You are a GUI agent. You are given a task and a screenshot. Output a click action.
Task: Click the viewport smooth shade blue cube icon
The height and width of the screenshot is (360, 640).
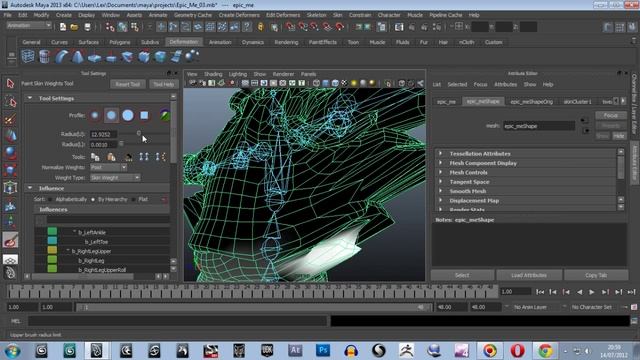click(326, 83)
